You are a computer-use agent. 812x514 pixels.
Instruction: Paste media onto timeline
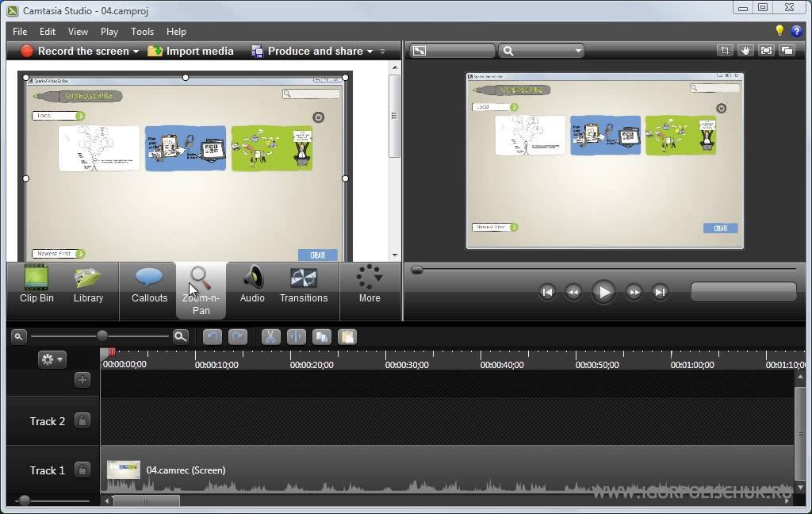coord(347,337)
